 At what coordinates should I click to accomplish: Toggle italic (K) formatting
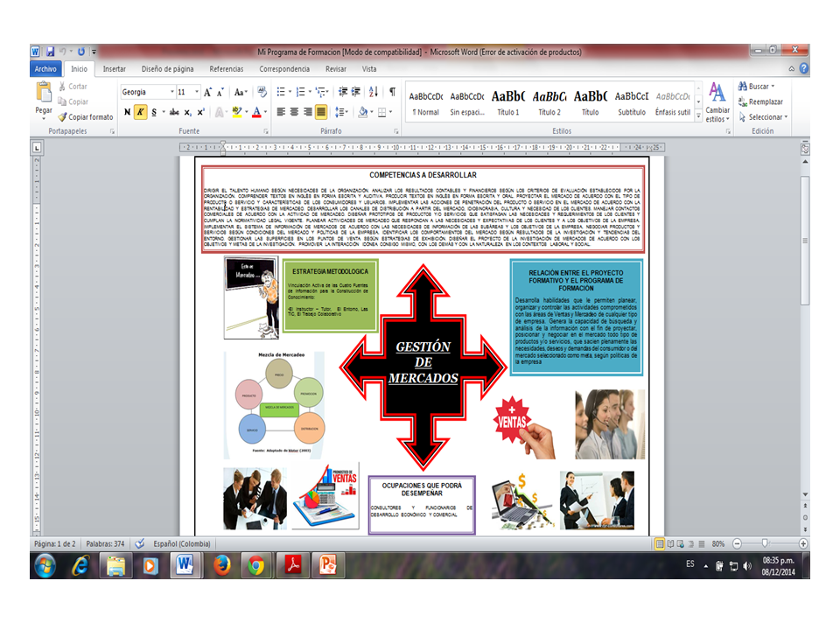[x=140, y=112]
